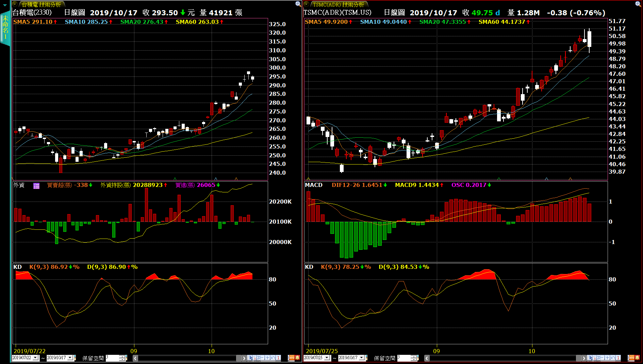The height and width of the screenshot is (364, 643).
Task: Click the plus crosshair icon in left toolbar
Action: tap(267, 358)
